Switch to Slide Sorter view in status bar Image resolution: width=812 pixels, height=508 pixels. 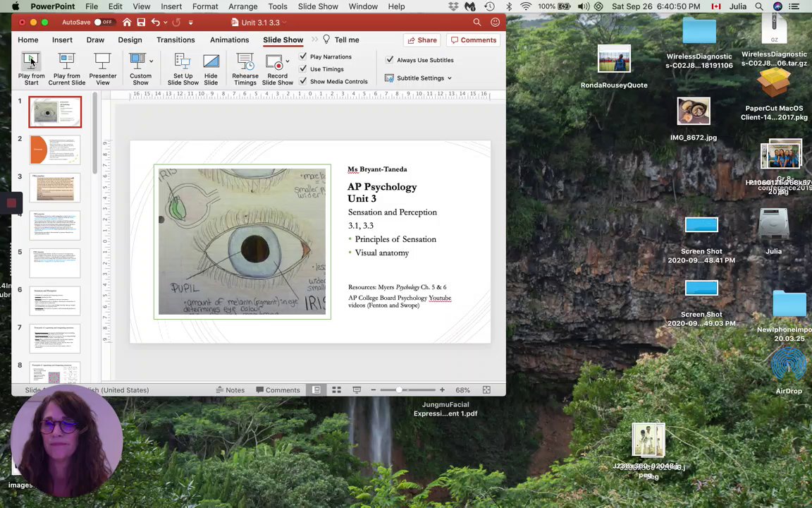(336, 390)
